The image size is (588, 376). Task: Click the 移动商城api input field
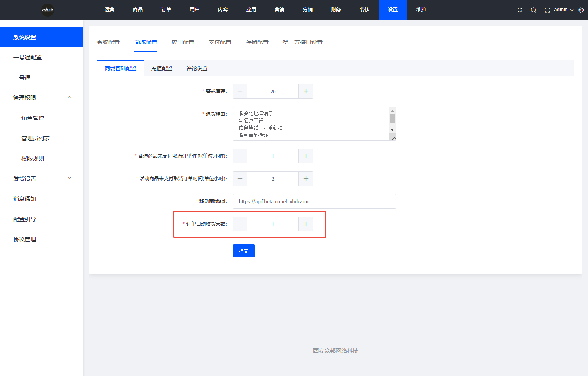[314, 201]
